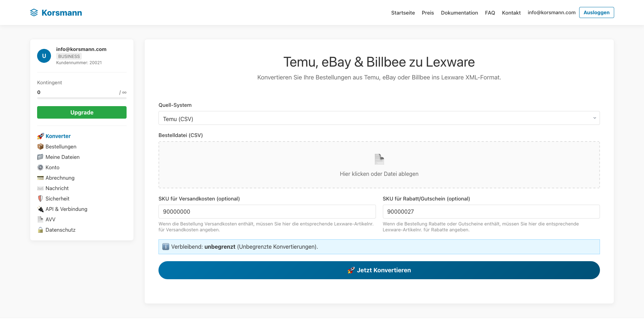The image size is (644, 325).
Task: Click the padlock icon beside Datenschutz
Action: [x=41, y=230]
